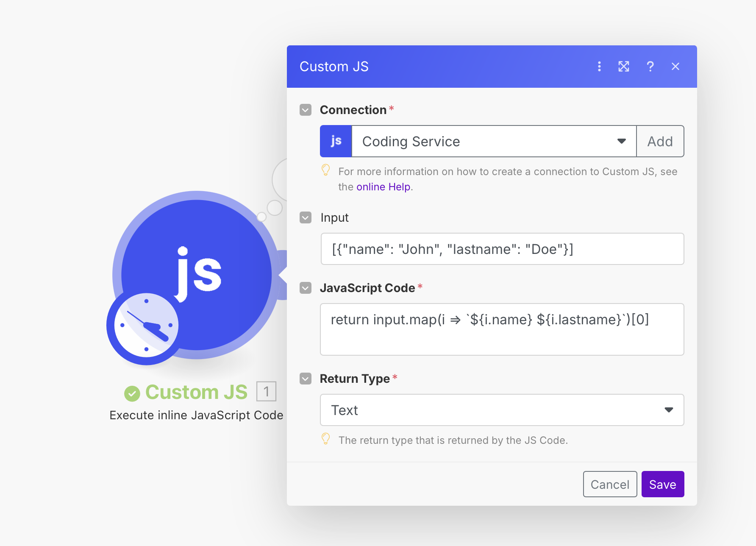Toggle the Connection field checkbox
756x546 pixels.
click(306, 110)
